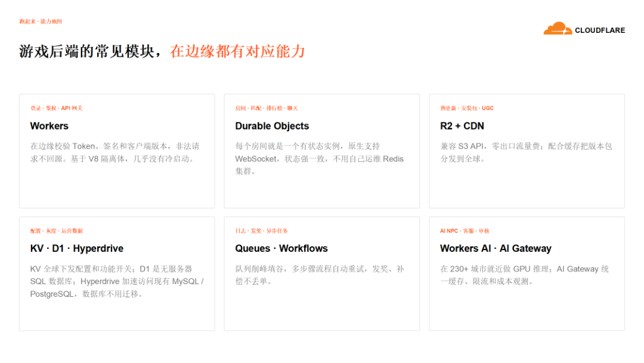Click the orange title text "在边缘都有对应能力"

coord(237,51)
